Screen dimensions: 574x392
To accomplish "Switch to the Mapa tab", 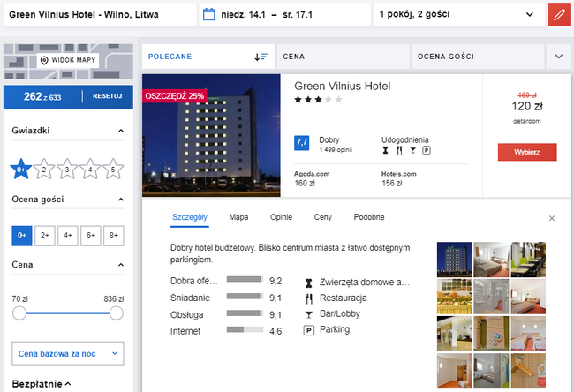I will click(238, 217).
